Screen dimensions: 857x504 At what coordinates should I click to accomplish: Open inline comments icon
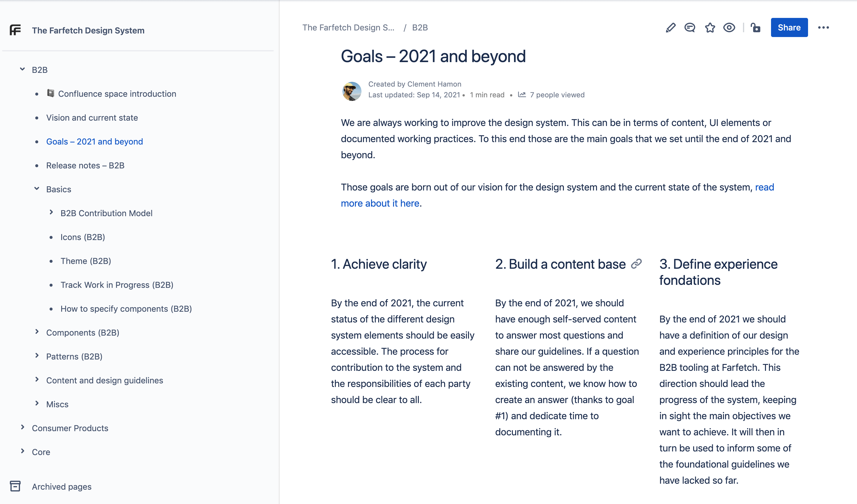coord(690,27)
